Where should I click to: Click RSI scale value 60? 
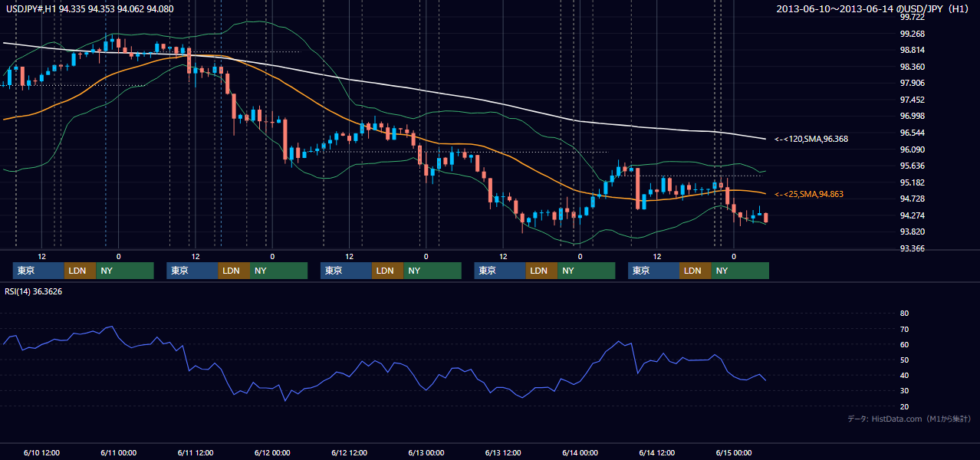tap(904, 344)
